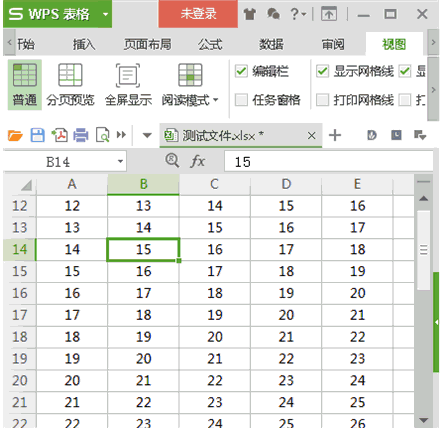Select row 20 header
Screen dimensions: 440x428
20,380
